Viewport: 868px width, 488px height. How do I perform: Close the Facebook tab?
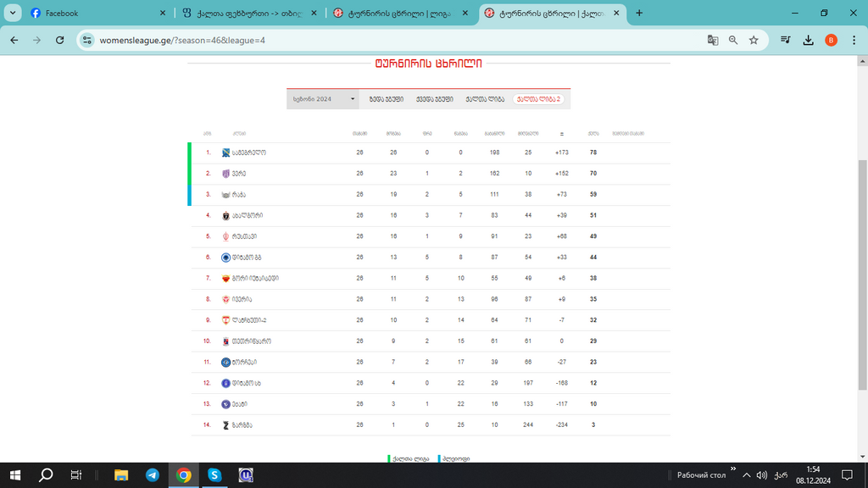coord(162,13)
